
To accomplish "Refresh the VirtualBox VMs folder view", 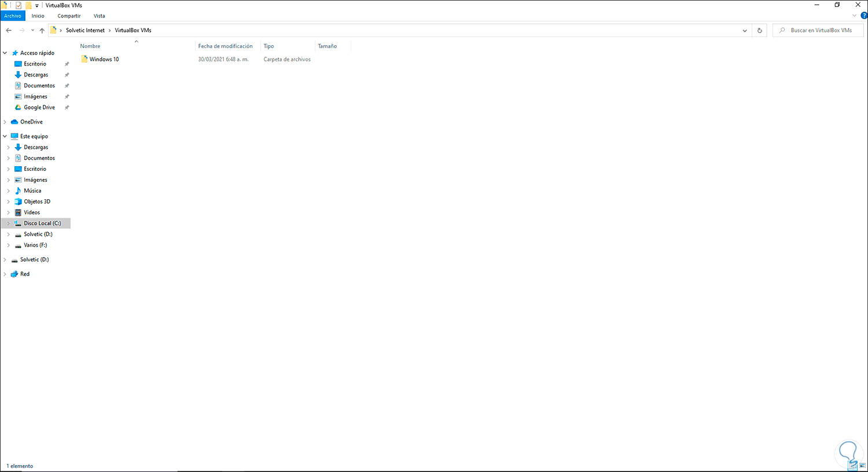I will point(760,30).
